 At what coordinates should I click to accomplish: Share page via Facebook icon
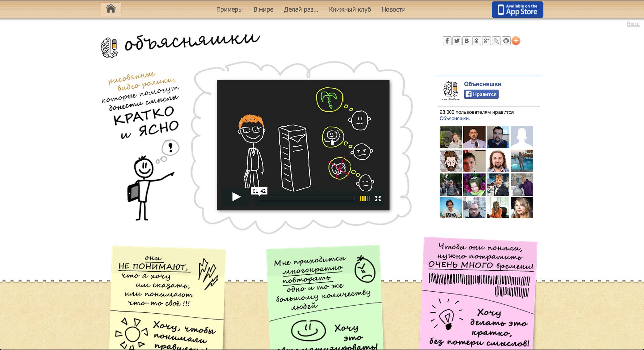coord(447,41)
